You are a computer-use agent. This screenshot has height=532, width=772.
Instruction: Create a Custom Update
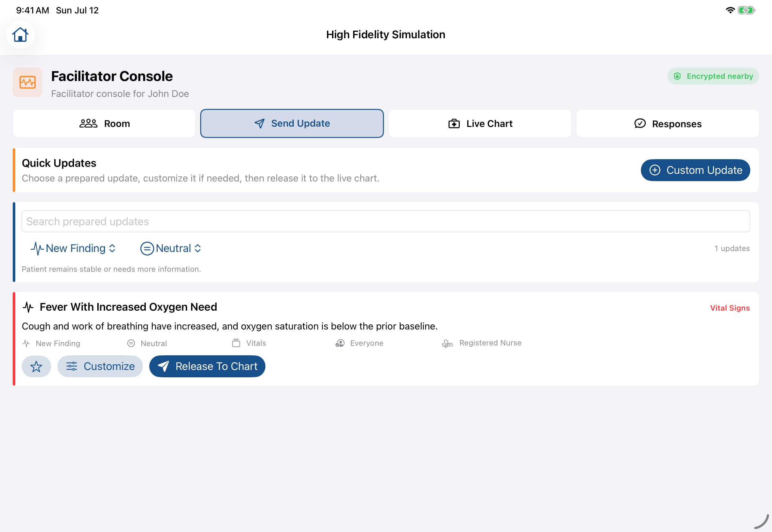[x=695, y=170]
